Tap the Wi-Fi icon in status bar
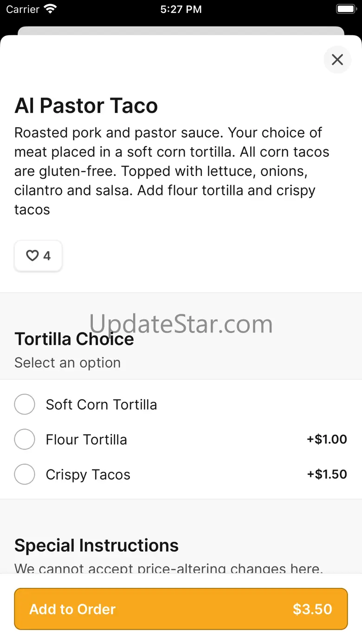 tap(51, 9)
